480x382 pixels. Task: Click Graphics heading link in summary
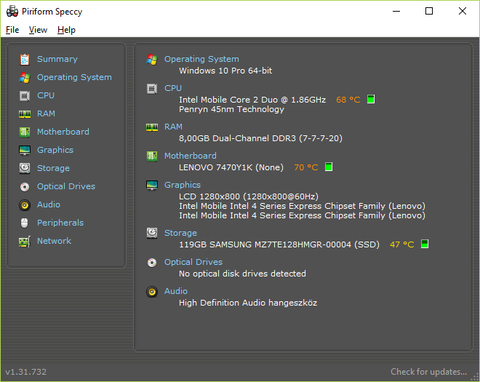pyautogui.click(x=182, y=185)
